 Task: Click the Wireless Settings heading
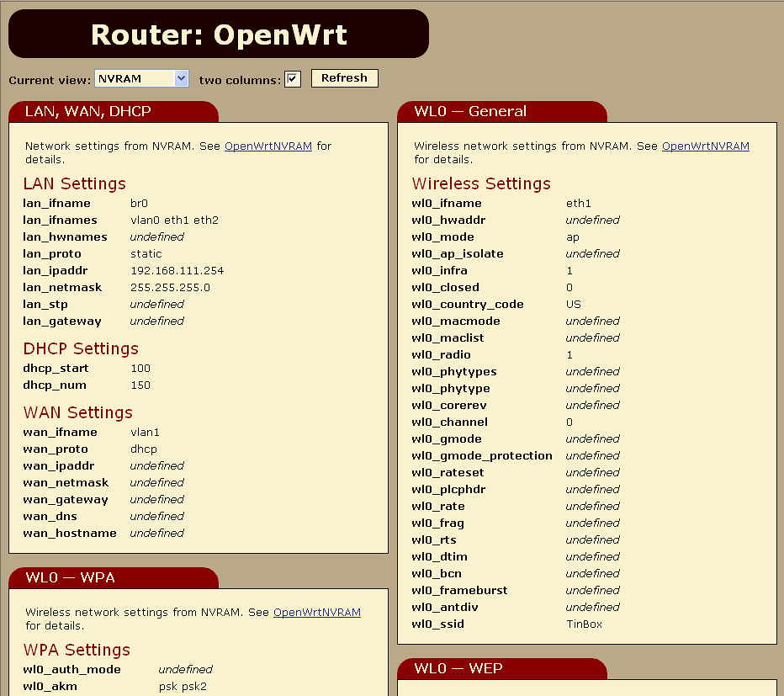pyautogui.click(x=481, y=183)
